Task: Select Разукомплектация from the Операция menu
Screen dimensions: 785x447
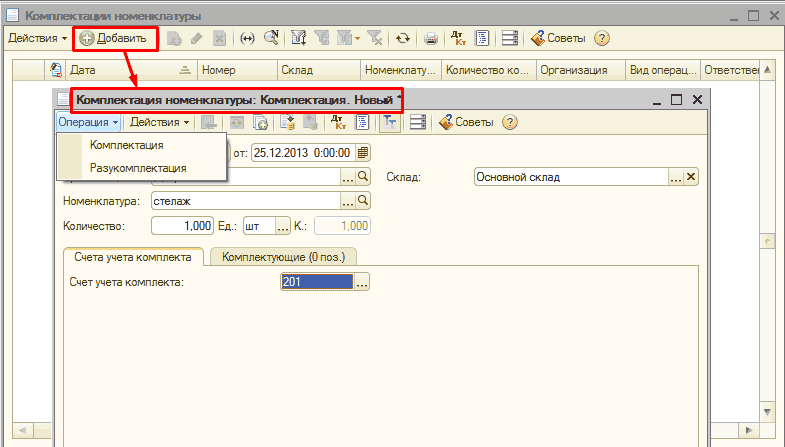Action: pos(138,168)
